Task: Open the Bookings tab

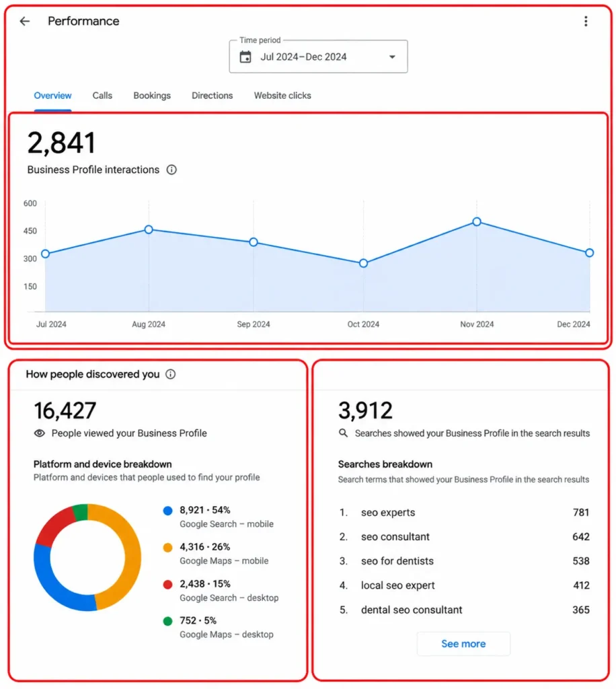Action: coord(152,96)
